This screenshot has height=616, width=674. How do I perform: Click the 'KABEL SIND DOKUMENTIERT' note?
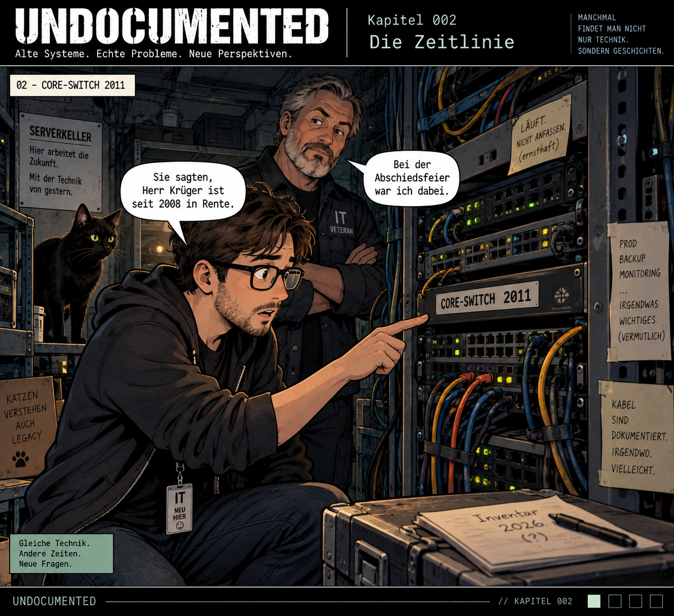636,436
